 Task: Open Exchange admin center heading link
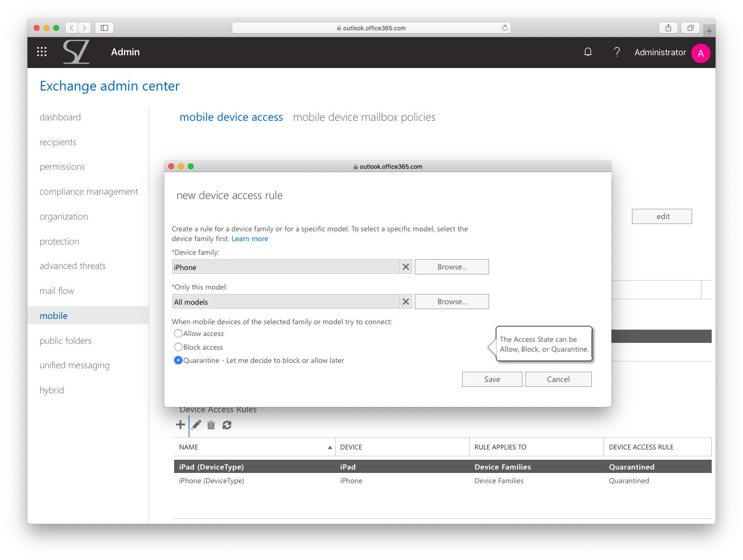click(110, 86)
